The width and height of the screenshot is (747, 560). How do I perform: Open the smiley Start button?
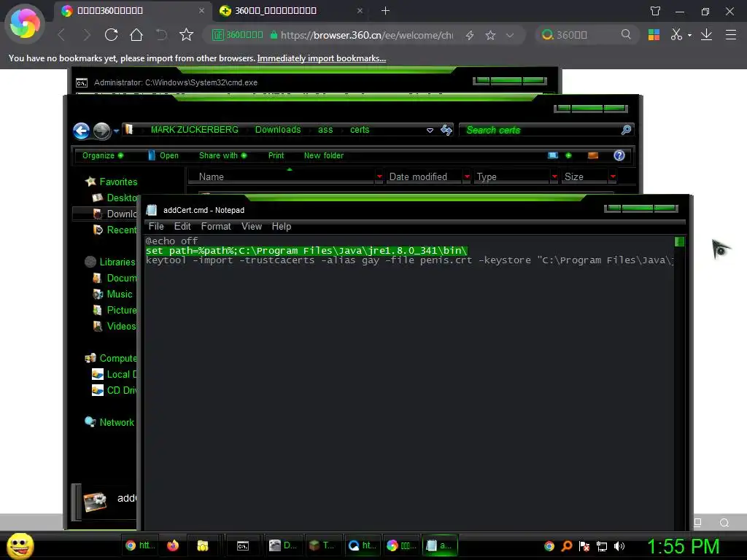tap(20, 545)
